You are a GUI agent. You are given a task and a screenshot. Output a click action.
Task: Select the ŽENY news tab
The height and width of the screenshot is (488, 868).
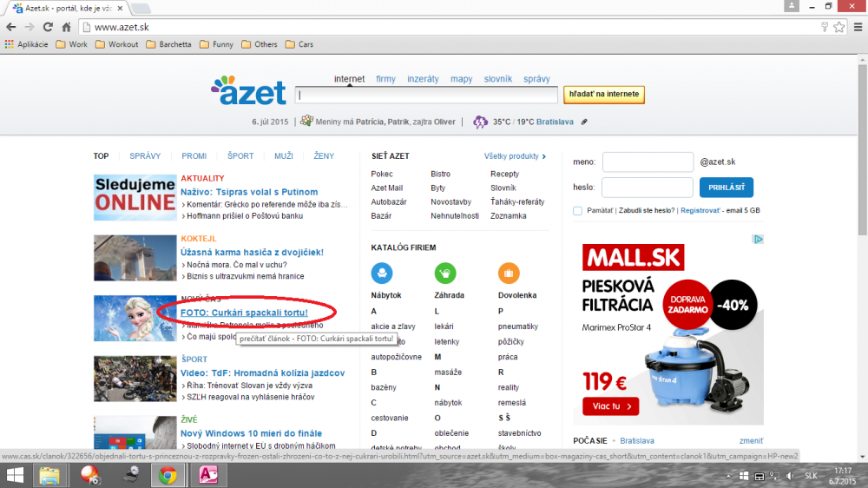pos(324,156)
